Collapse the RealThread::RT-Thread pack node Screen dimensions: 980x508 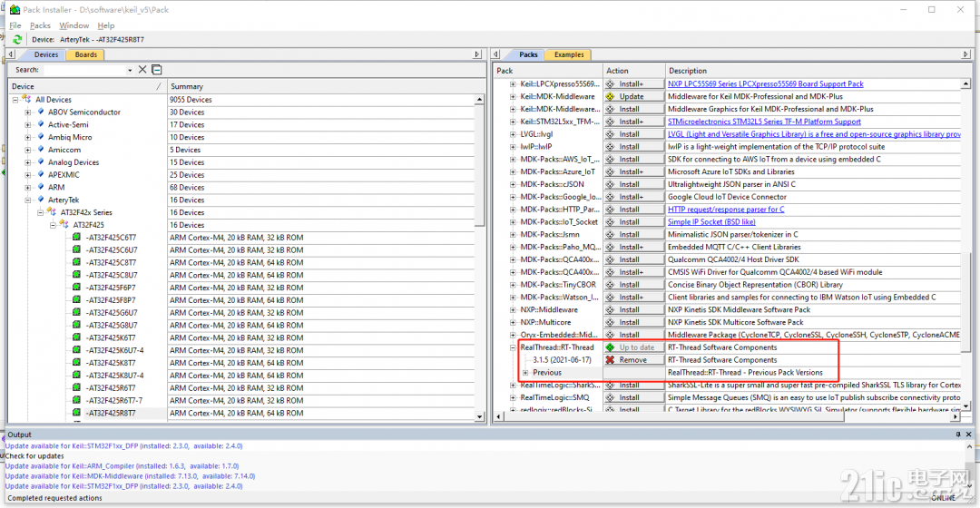click(x=513, y=347)
